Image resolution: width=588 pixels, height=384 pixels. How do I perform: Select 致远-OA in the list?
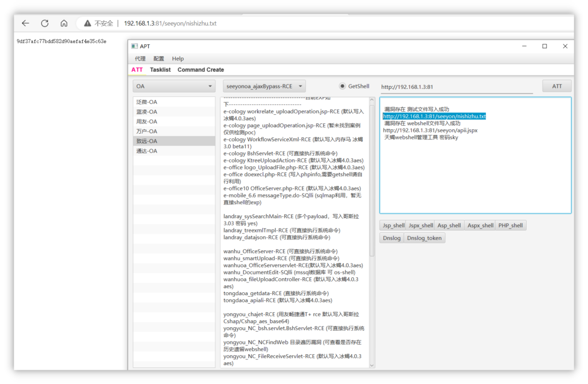click(174, 141)
